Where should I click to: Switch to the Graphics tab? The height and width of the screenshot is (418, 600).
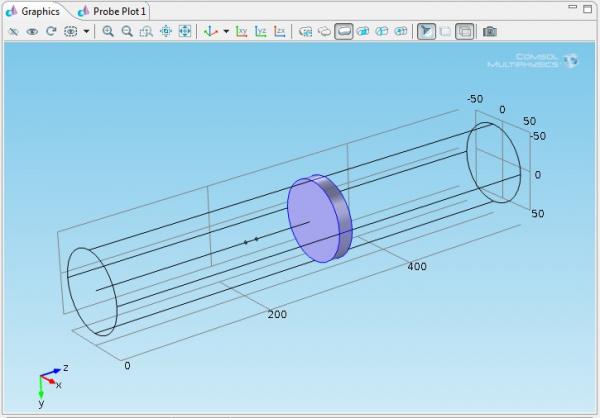tap(34, 11)
